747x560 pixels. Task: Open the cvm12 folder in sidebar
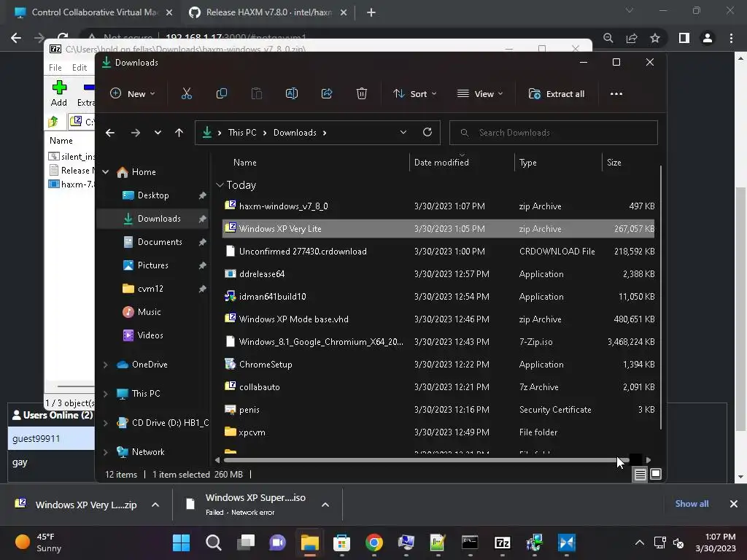point(150,289)
